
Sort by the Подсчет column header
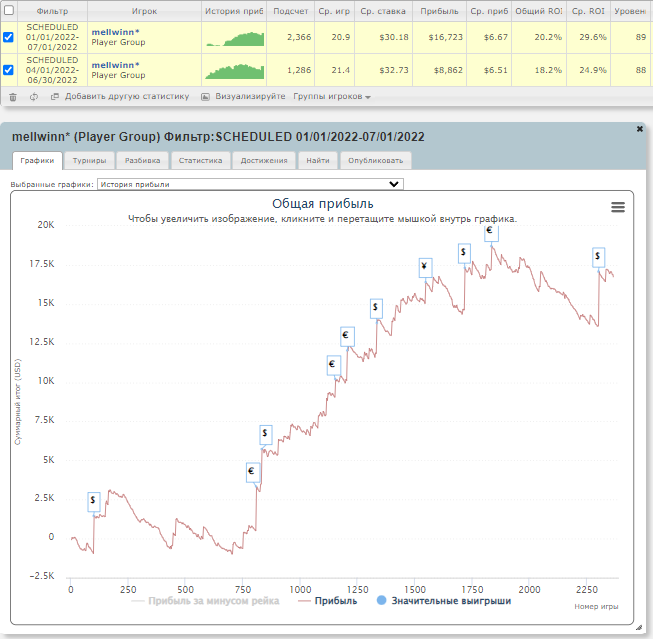[291, 11]
